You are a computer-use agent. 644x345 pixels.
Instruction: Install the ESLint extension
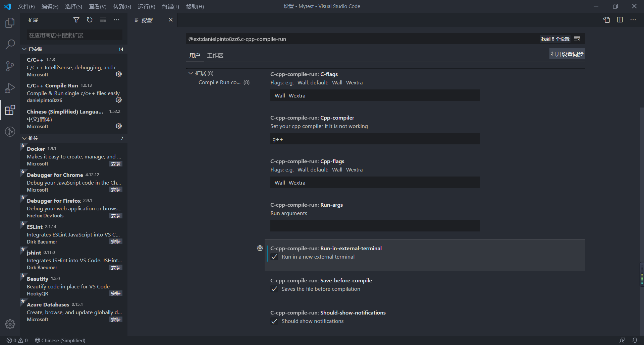116,241
